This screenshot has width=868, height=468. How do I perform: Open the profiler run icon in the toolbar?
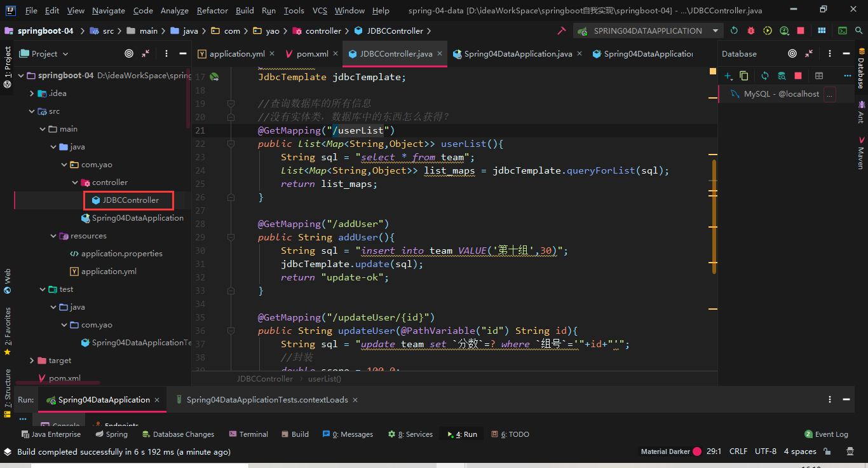pos(784,31)
